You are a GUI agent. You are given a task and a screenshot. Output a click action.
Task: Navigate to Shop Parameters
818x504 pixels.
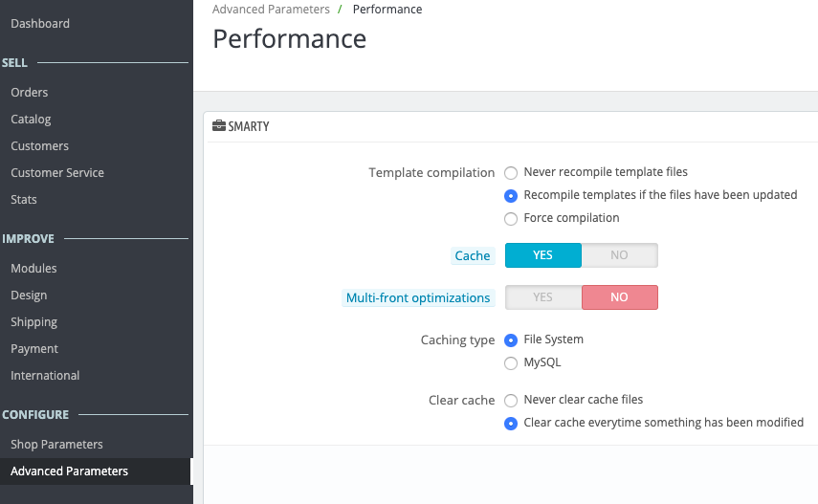pos(56,445)
